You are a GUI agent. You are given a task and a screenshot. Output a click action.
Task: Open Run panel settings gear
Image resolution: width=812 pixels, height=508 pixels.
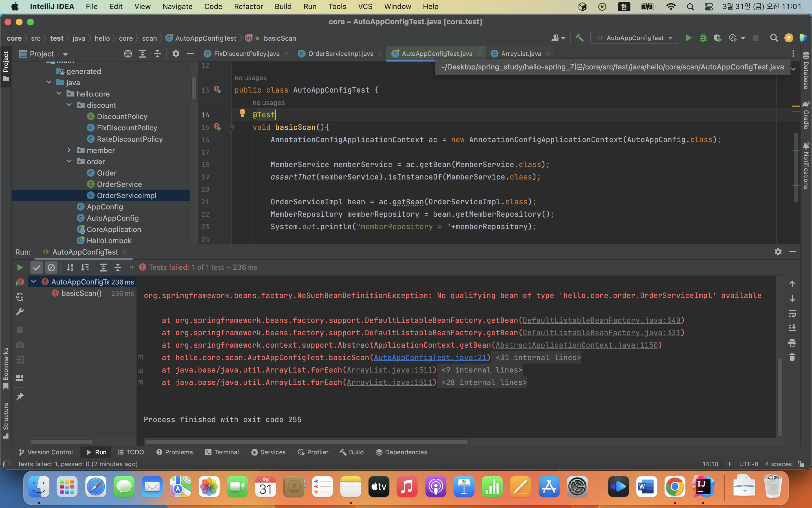click(x=778, y=252)
